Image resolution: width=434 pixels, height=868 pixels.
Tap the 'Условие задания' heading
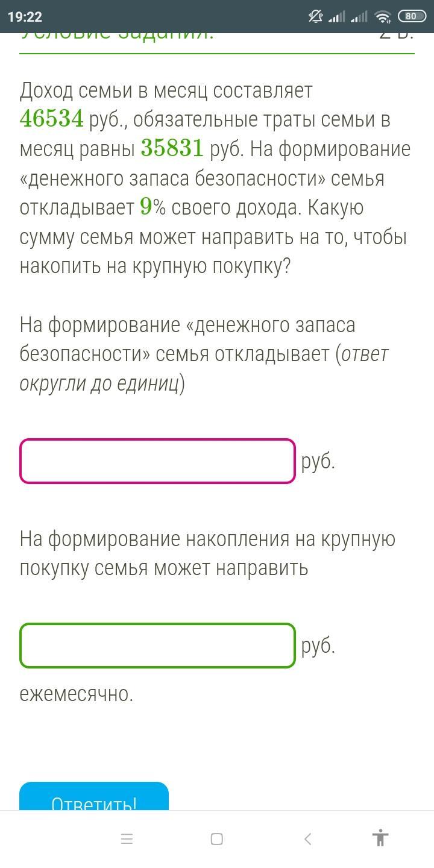pos(117,35)
